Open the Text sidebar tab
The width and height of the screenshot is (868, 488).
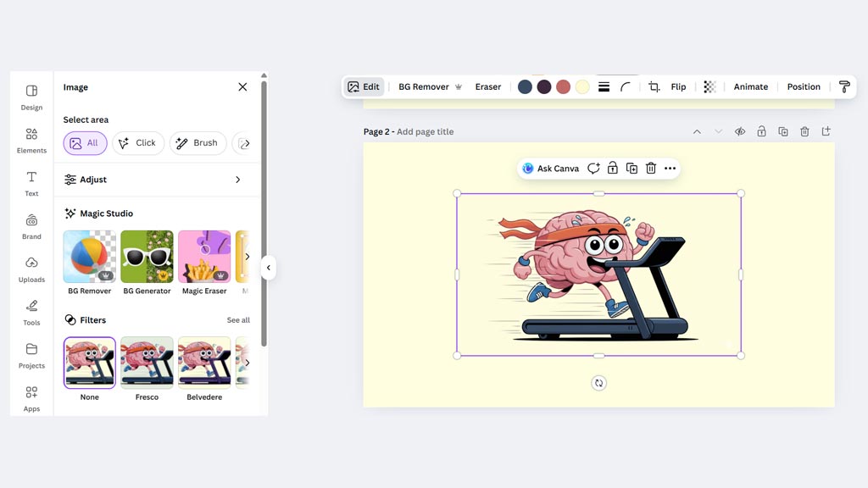31,184
